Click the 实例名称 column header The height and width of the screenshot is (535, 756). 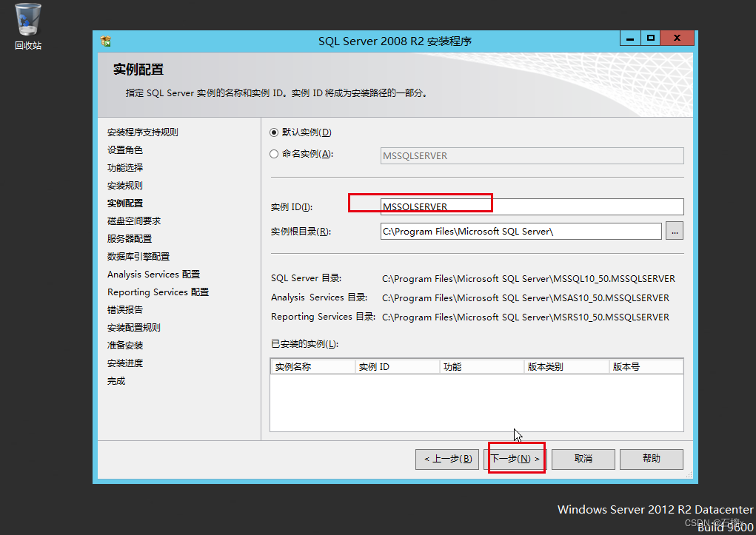pyautogui.click(x=313, y=367)
